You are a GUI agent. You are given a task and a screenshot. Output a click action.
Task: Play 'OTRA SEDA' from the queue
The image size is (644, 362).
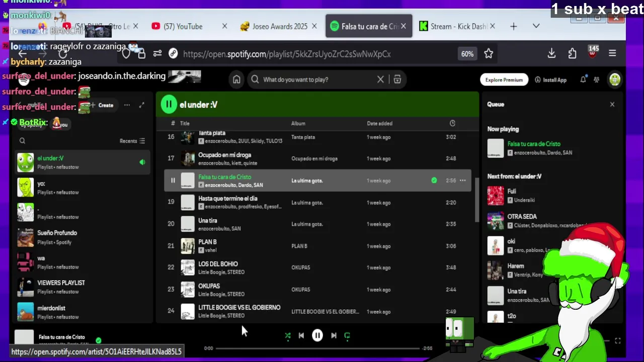[x=522, y=217]
